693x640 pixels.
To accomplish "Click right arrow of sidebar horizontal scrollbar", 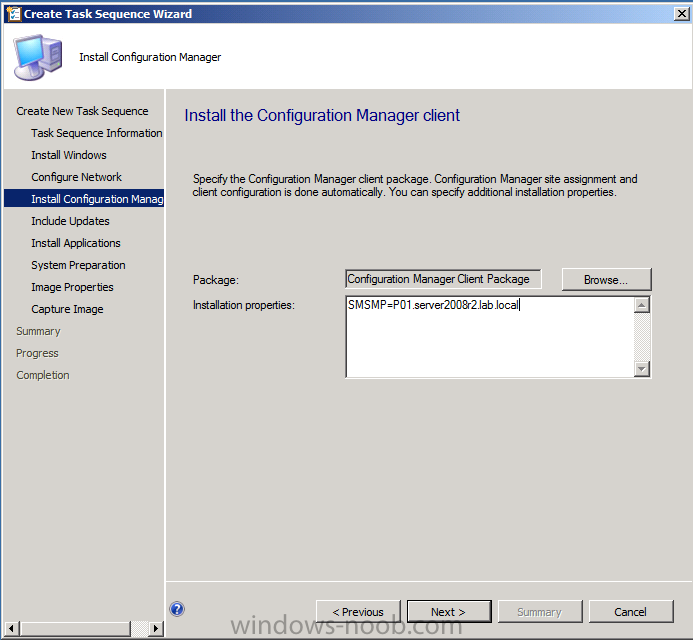I will point(155,628).
